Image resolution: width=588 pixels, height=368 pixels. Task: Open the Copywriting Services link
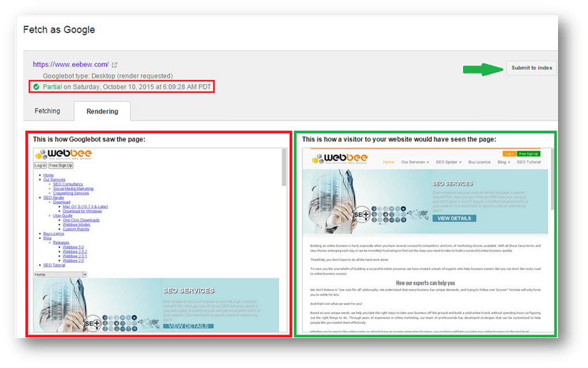click(71, 193)
